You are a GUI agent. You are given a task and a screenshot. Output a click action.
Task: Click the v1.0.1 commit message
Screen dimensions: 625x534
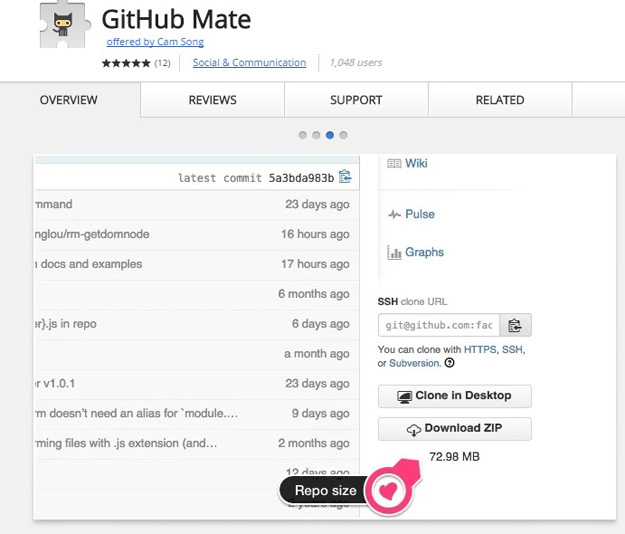55,383
